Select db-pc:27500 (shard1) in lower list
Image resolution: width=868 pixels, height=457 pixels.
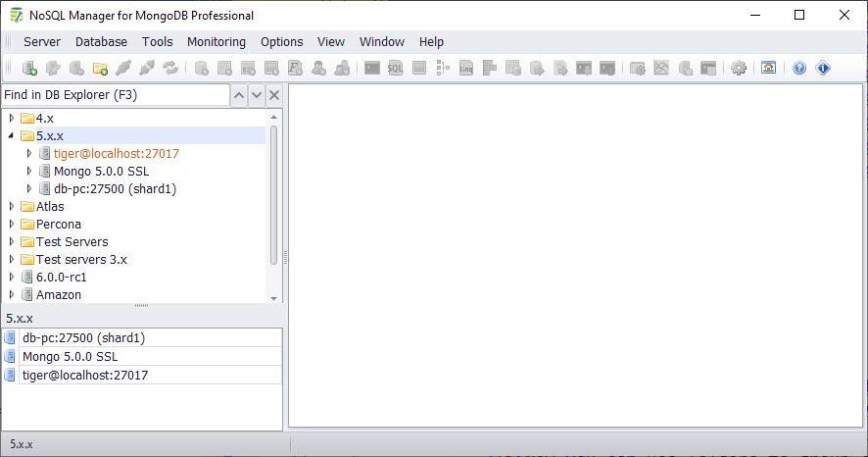point(82,338)
